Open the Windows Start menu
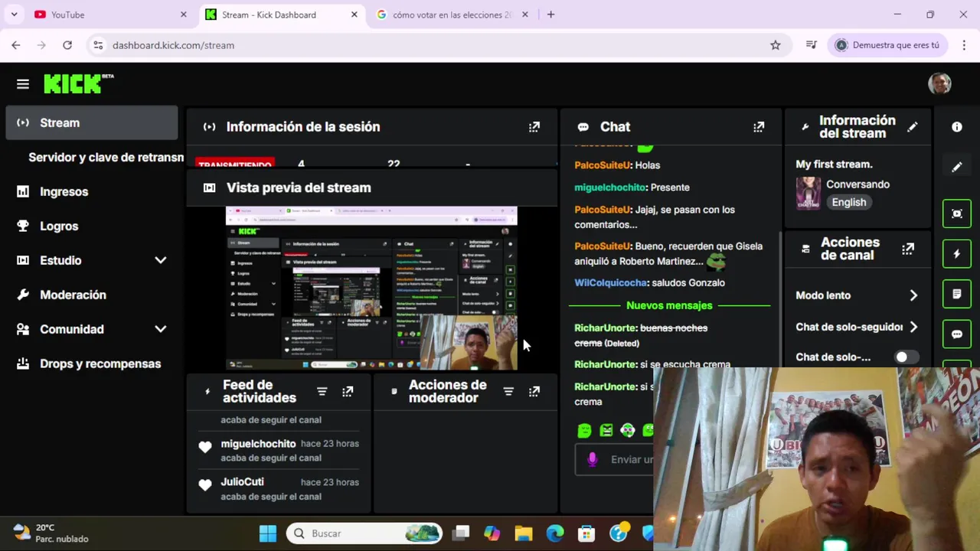This screenshot has height=551, width=980. 268,533
